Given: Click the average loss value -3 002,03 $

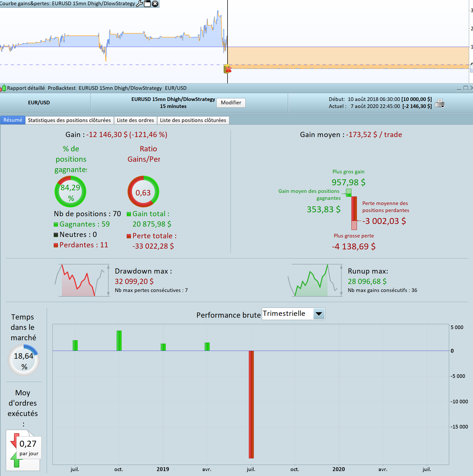Looking at the screenshot, I should (x=384, y=221).
